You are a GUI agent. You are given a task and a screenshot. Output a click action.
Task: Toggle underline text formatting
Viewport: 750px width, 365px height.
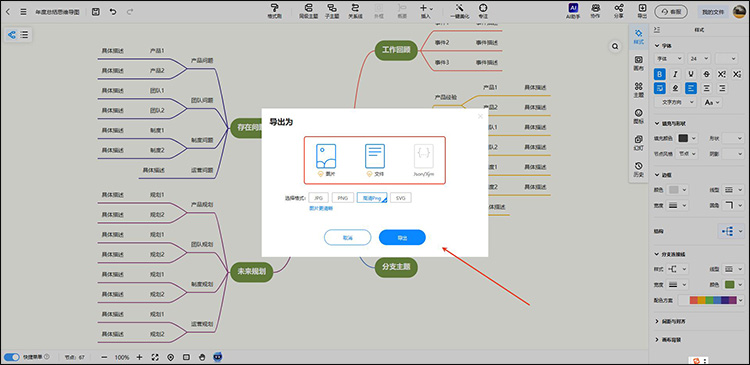click(691, 74)
